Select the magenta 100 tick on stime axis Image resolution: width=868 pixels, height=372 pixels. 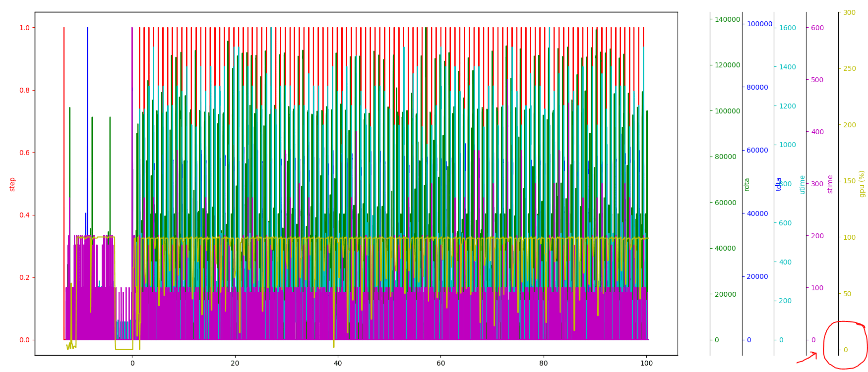tap(817, 288)
